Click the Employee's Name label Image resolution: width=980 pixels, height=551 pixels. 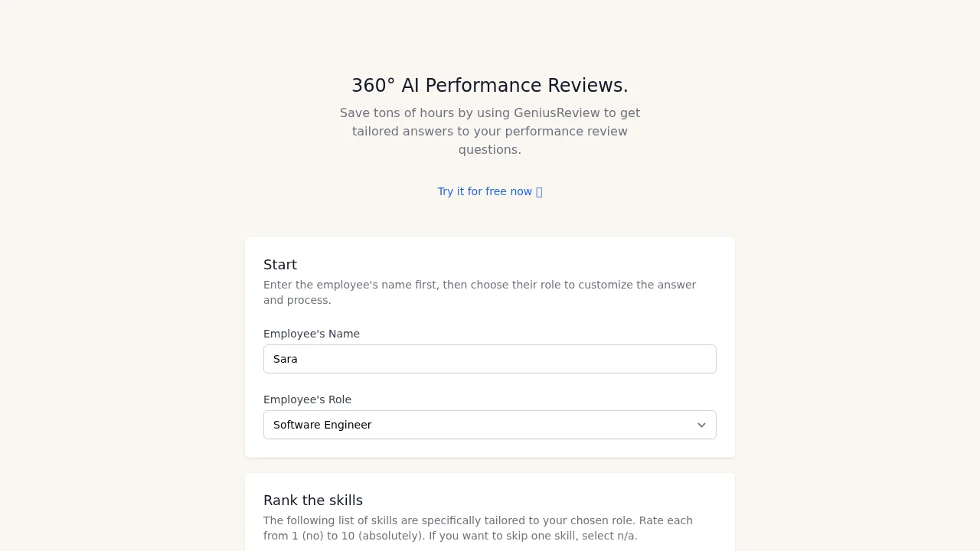click(x=312, y=334)
